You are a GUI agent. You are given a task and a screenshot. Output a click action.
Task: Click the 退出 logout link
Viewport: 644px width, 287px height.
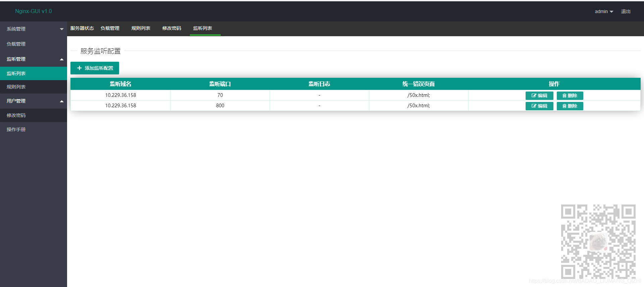(626, 11)
